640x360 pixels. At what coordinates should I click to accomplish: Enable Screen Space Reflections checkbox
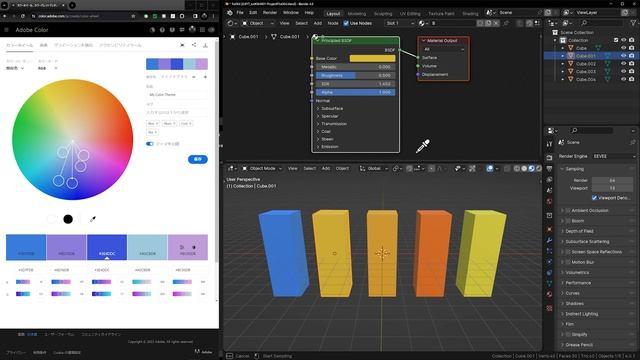tap(568, 252)
